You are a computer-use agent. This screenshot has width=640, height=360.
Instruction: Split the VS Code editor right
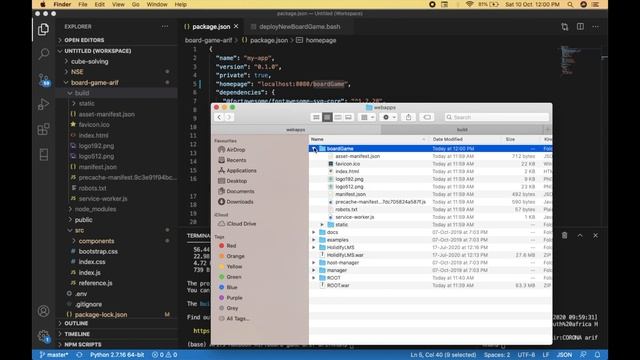[x=580, y=27]
